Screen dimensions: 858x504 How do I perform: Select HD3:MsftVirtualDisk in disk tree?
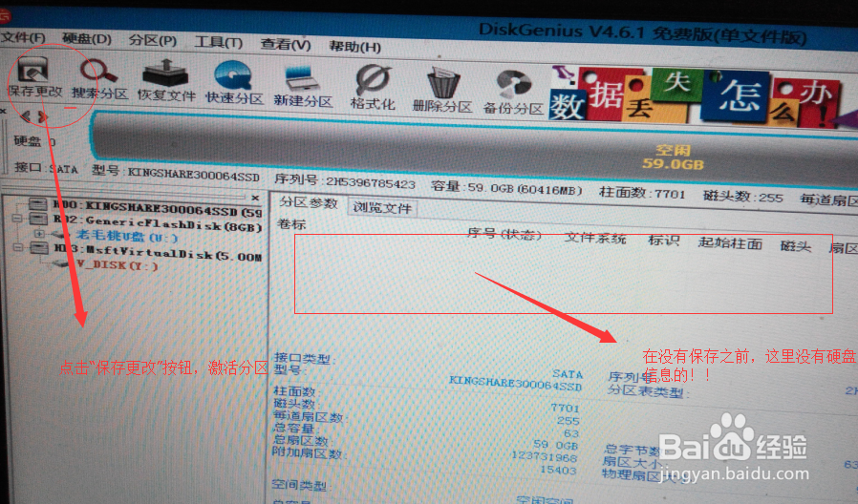click(x=158, y=253)
